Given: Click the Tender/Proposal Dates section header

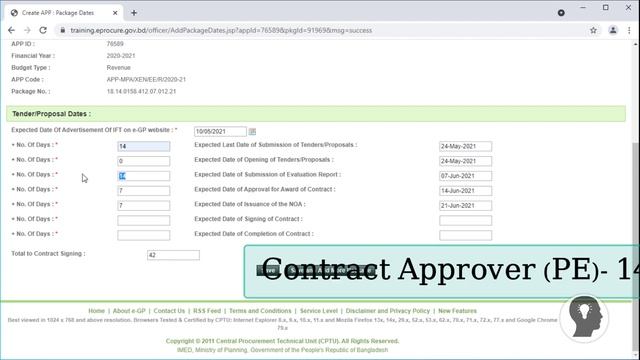Looking at the screenshot, I should coord(316,114).
